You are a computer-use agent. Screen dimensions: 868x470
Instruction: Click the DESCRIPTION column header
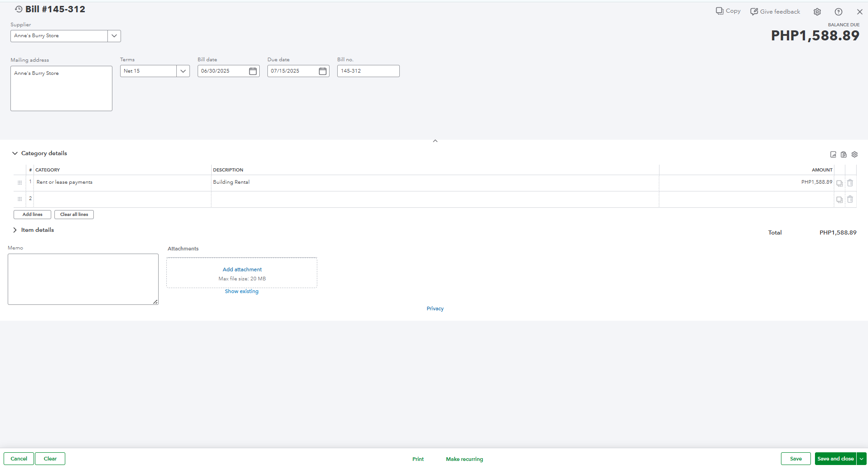click(228, 170)
